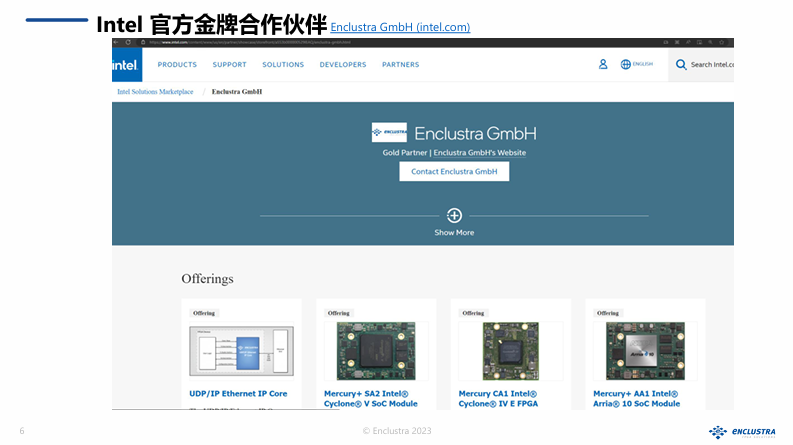
Task: Open Mercury CA1 Cyclone IV E FPGA link
Action: click(x=498, y=398)
